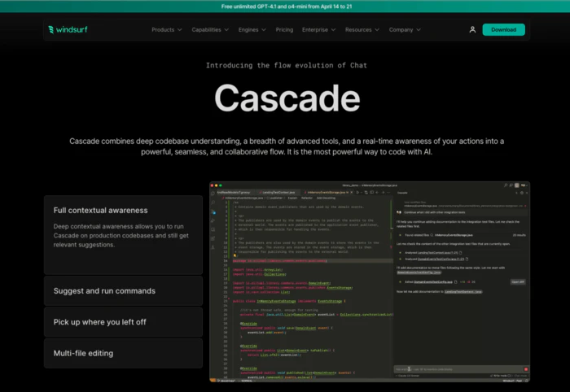Open the Products dropdown menu

click(x=166, y=30)
